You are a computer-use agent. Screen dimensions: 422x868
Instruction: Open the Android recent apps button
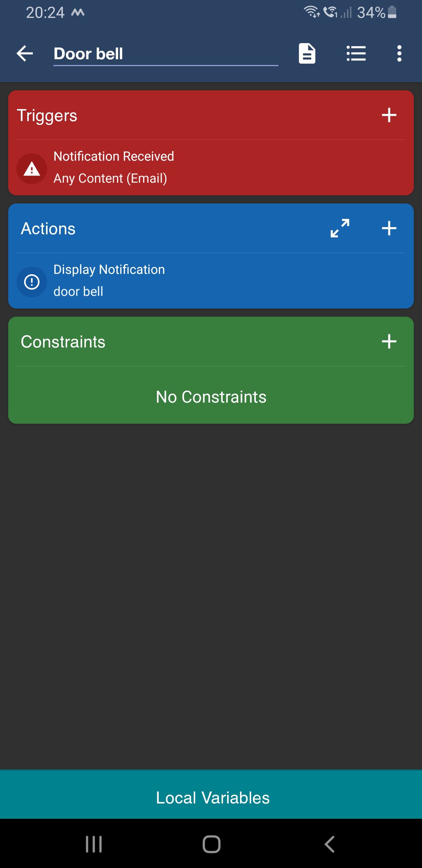(x=93, y=844)
